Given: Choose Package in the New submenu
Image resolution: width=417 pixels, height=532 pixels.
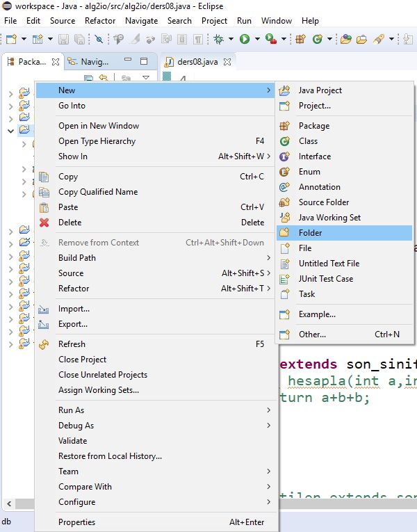Looking at the screenshot, I should (344, 126).
